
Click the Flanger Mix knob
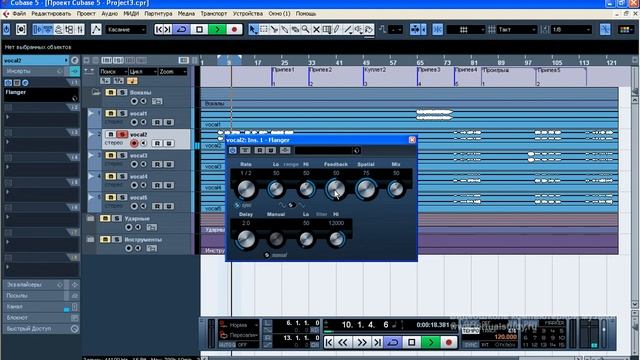pos(396,189)
